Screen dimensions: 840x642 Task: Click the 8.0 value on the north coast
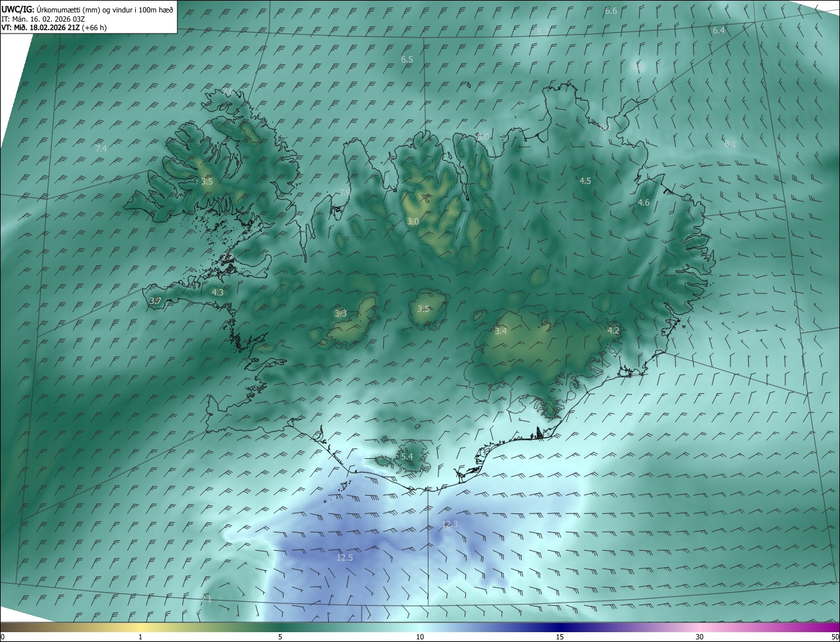482,137
